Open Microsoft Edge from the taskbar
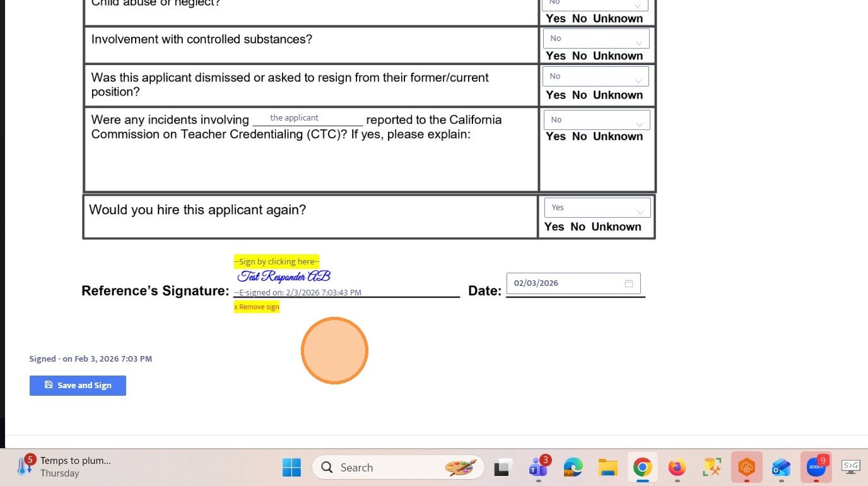 tap(573, 468)
